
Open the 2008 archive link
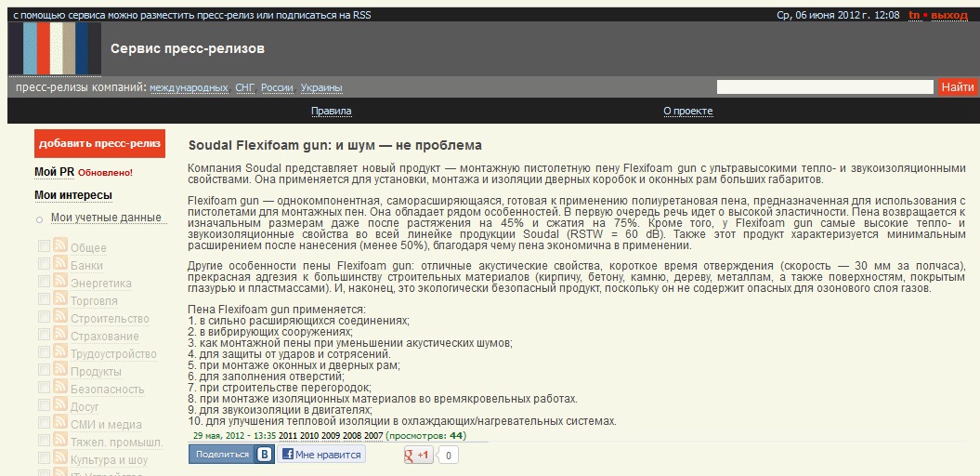point(352,435)
